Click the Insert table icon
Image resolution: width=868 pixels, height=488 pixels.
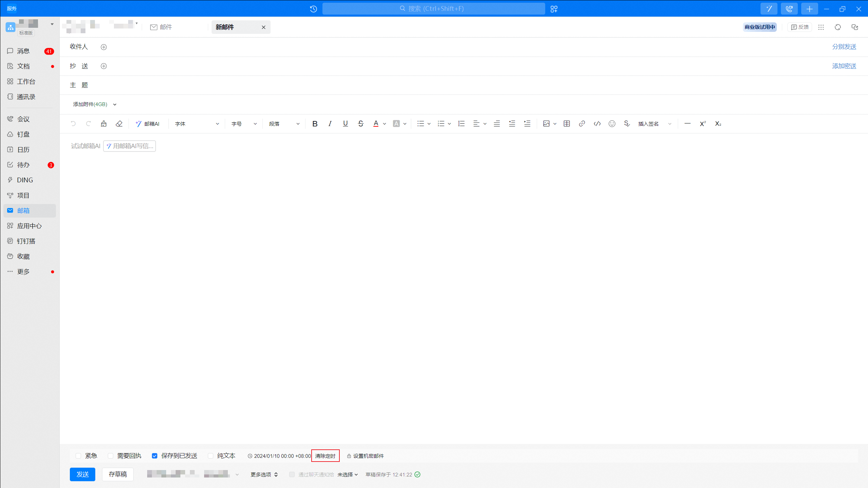coord(567,123)
